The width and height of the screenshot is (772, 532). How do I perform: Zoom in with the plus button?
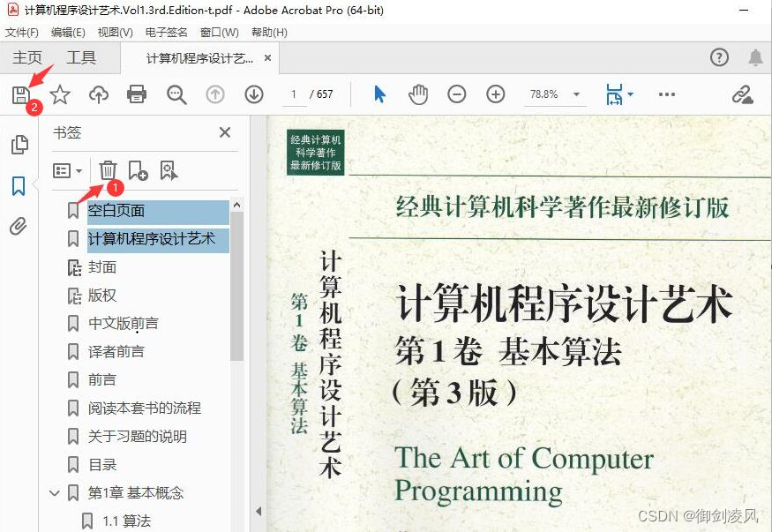[495, 94]
